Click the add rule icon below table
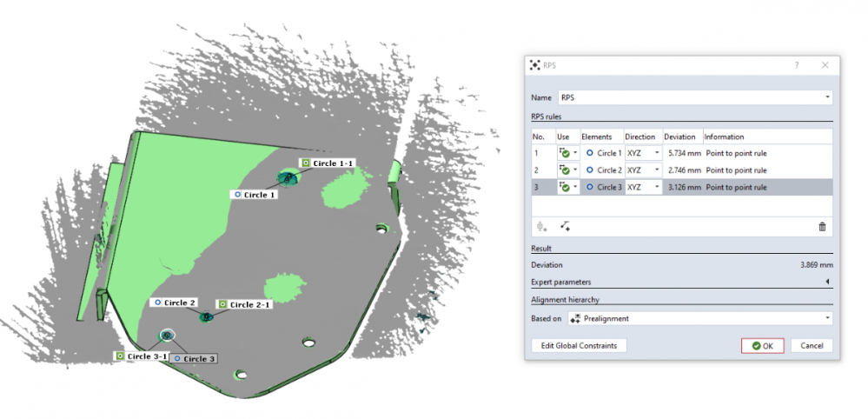Image resolution: width=868 pixels, height=419 pixels. click(x=542, y=227)
